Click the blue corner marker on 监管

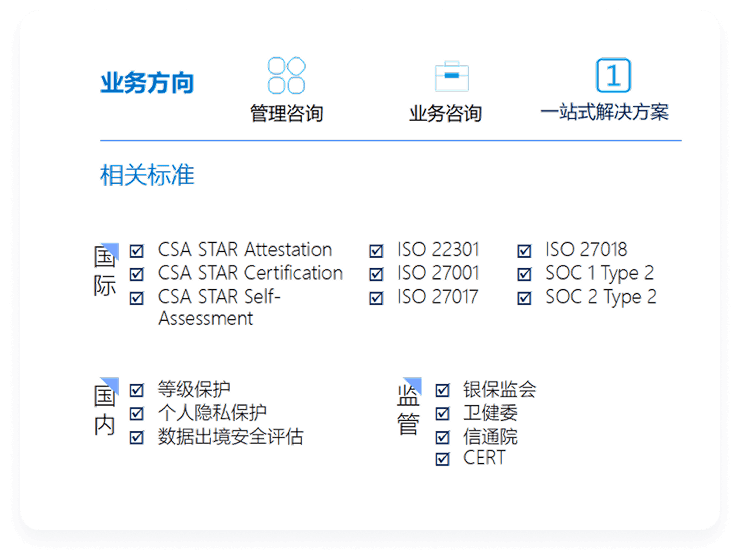pos(413,385)
